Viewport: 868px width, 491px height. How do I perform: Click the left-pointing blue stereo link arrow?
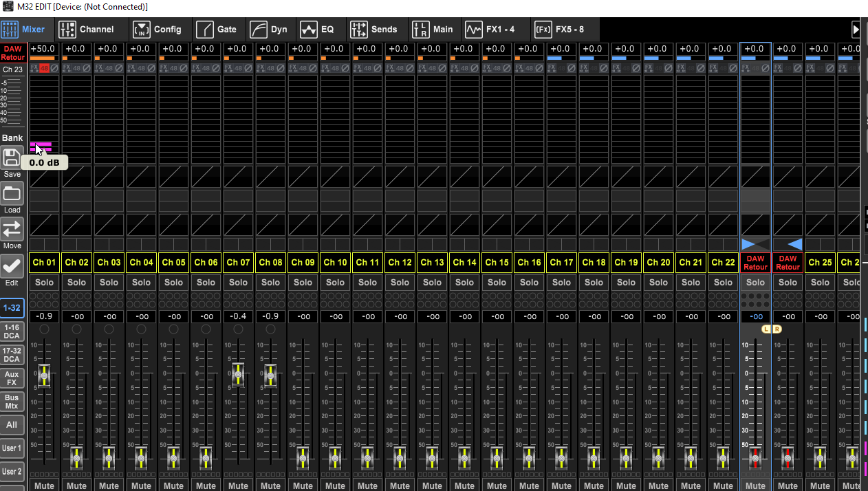point(794,244)
